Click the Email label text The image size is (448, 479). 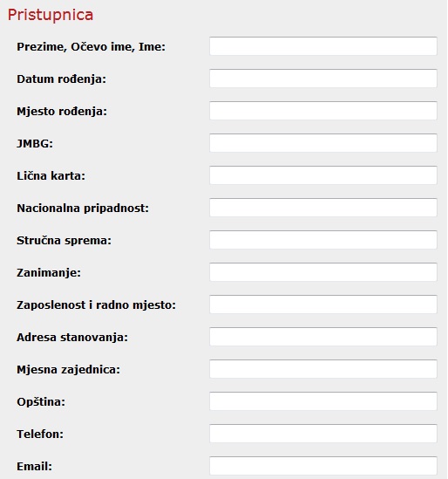coord(35,466)
